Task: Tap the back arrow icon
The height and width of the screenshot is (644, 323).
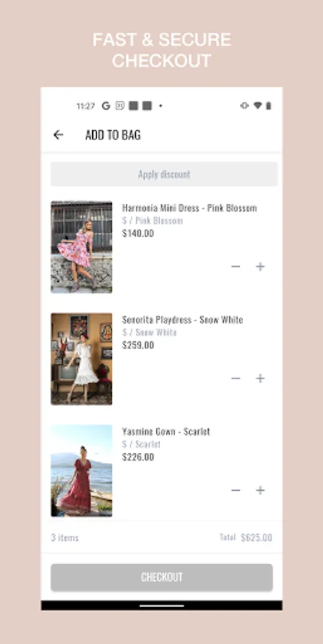Action: click(59, 135)
